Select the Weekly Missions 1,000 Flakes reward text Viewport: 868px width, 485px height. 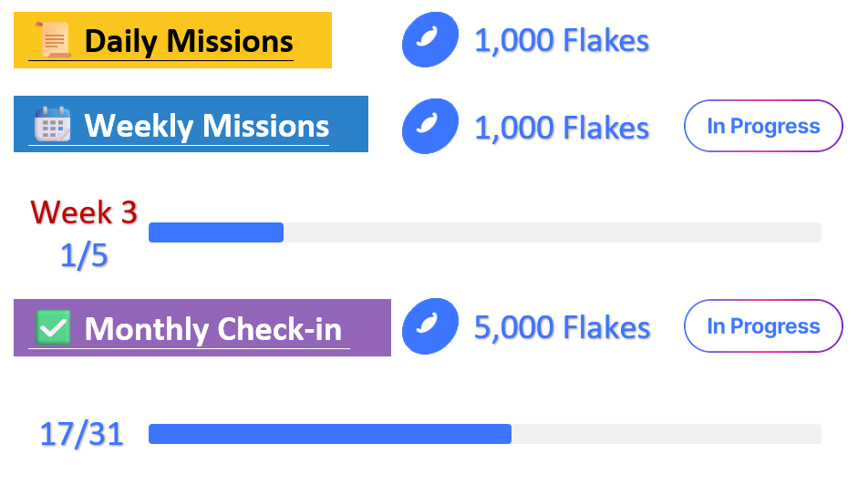click(561, 127)
